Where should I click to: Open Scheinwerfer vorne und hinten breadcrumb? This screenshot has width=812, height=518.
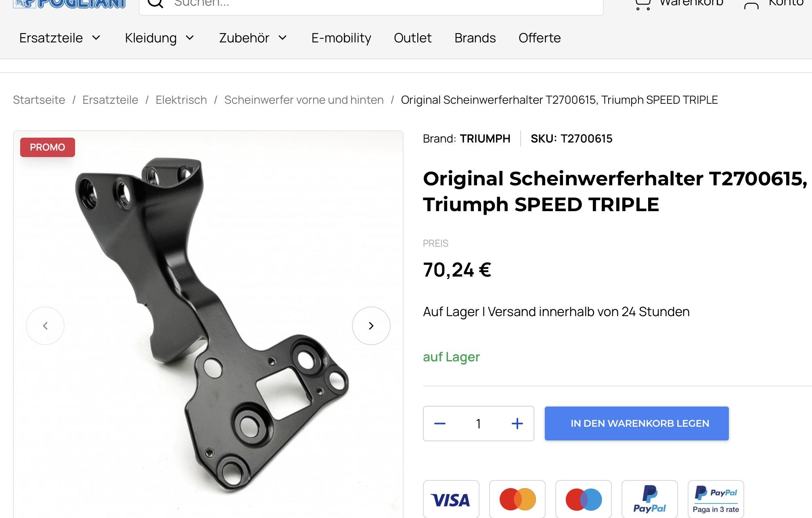point(304,100)
